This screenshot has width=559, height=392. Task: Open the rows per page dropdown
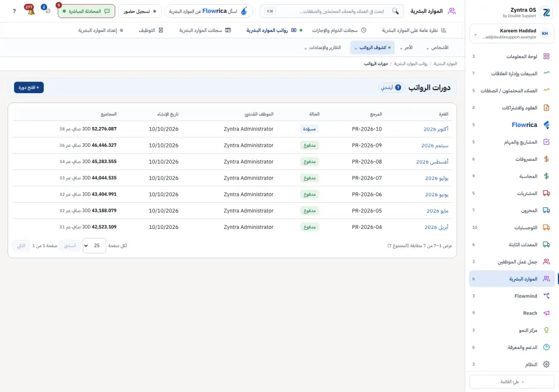[94, 245]
